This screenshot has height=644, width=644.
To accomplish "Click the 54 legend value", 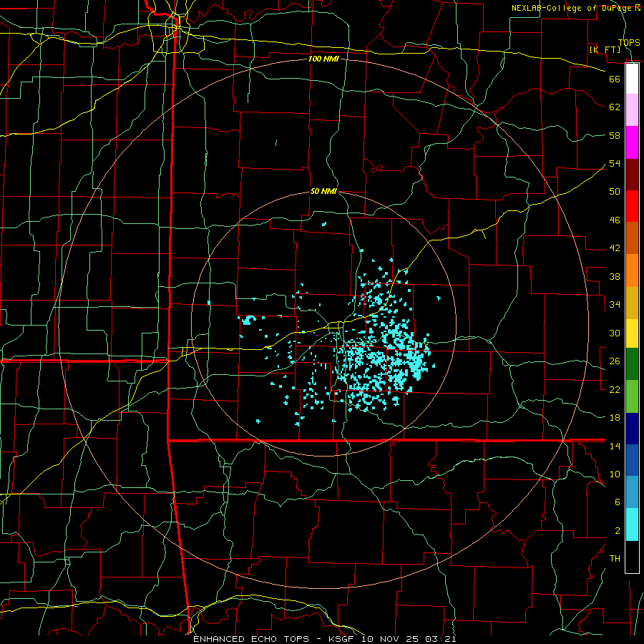I will click(x=615, y=163).
